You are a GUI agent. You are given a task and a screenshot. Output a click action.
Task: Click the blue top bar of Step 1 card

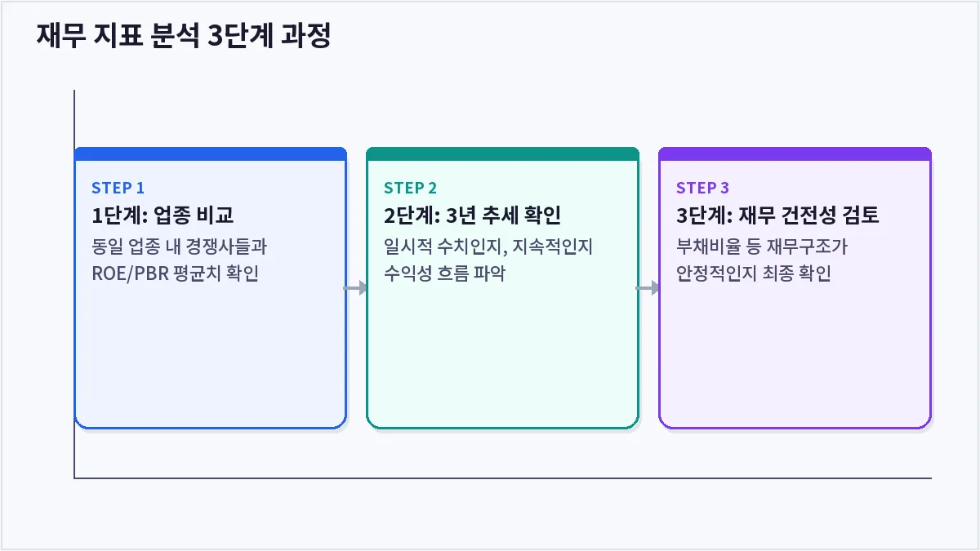tap(211, 153)
